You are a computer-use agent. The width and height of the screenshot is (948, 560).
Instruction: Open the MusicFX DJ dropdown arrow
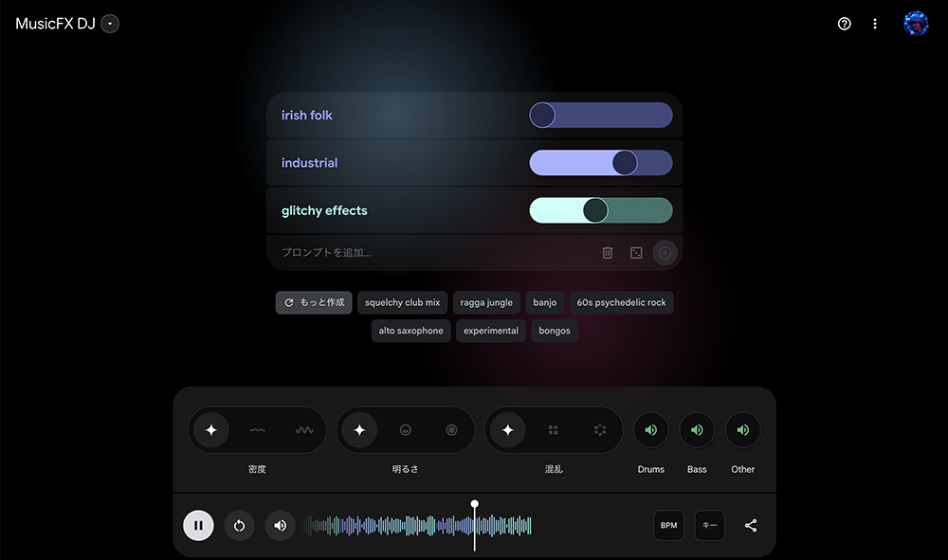tap(110, 24)
